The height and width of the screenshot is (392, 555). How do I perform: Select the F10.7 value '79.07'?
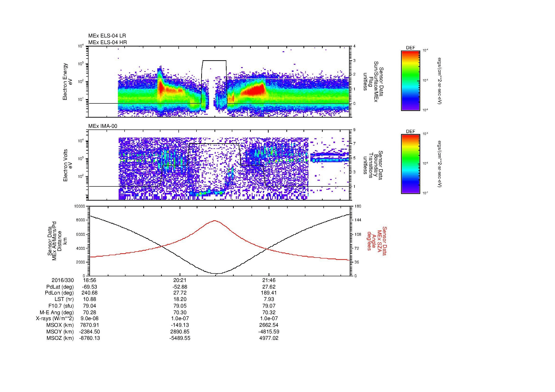pos(269,306)
